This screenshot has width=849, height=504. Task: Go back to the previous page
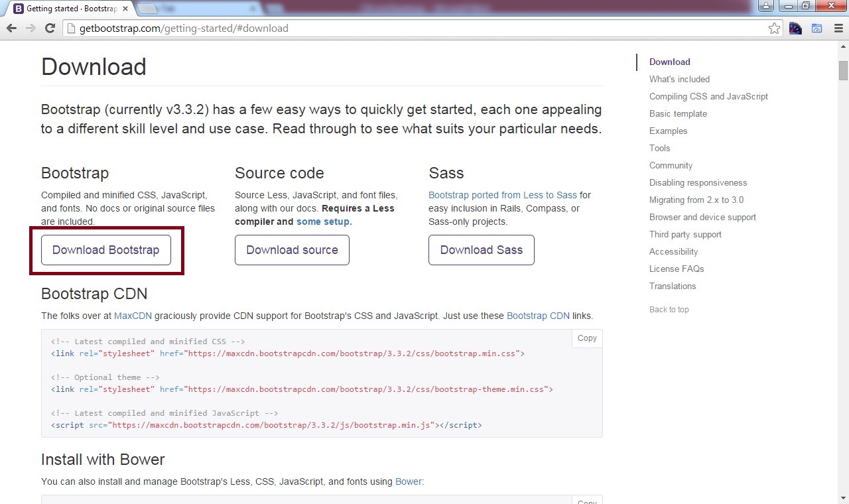click(x=12, y=29)
